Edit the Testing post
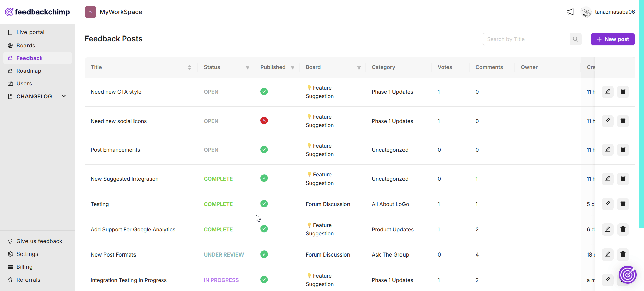Image resolution: width=644 pixels, height=291 pixels. tap(608, 204)
